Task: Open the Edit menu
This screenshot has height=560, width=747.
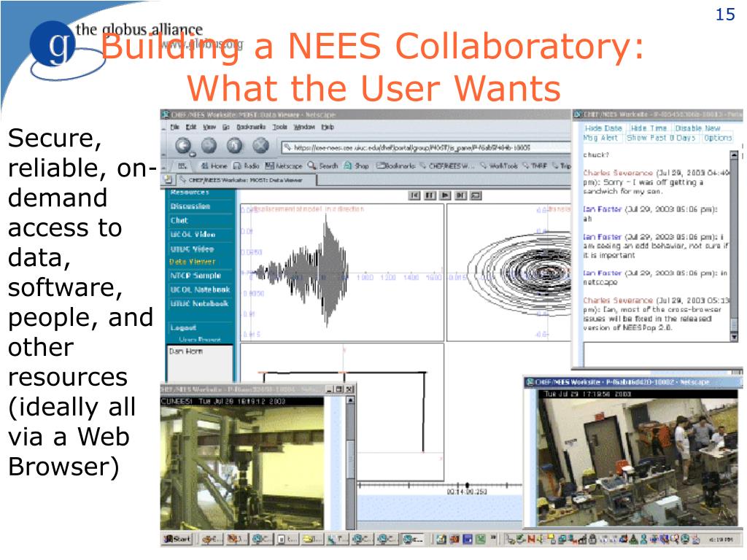Action: [x=191, y=127]
